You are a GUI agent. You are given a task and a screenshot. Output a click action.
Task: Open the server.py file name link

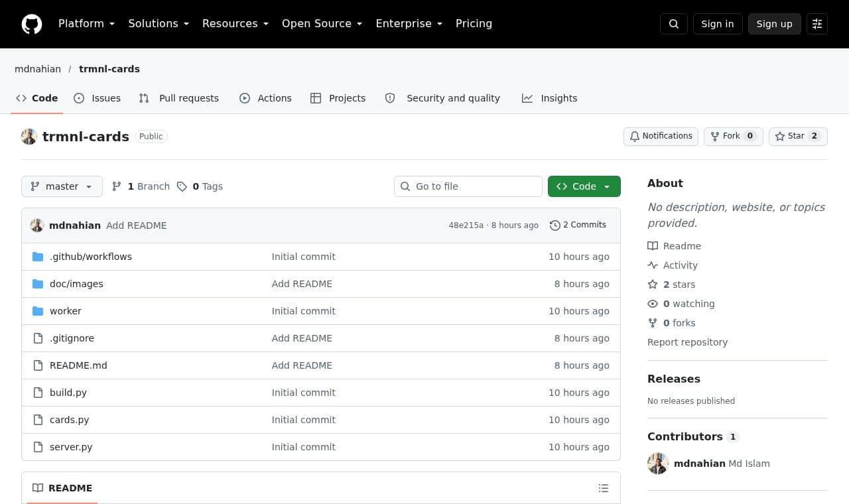point(71,447)
